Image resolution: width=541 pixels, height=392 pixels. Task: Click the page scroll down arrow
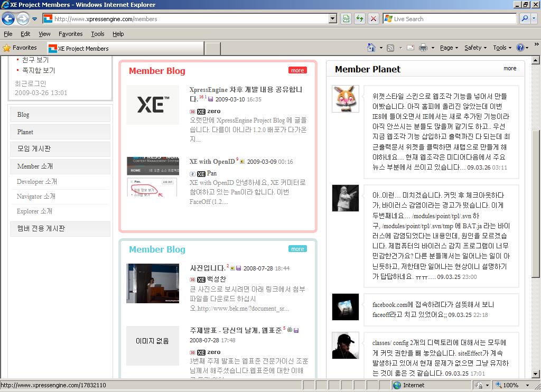point(536,374)
